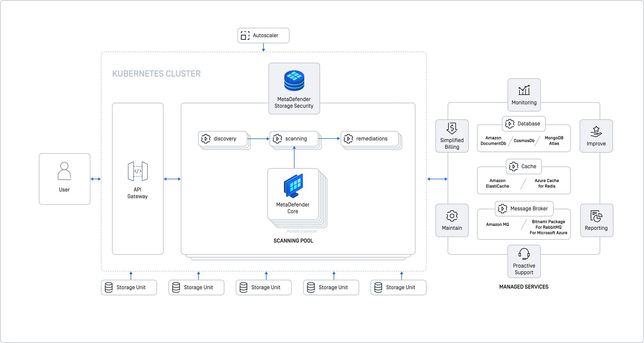Viewport: 644px width, 343px height.
Task: Select the Amazon DocumentDb option
Action: [x=493, y=141]
